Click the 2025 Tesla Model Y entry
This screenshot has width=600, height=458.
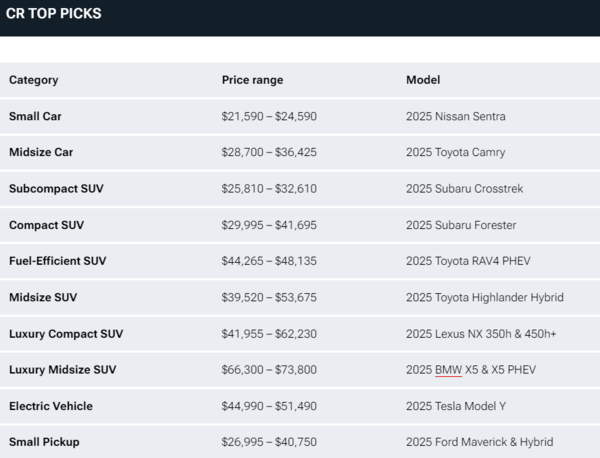(x=456, y=406)
